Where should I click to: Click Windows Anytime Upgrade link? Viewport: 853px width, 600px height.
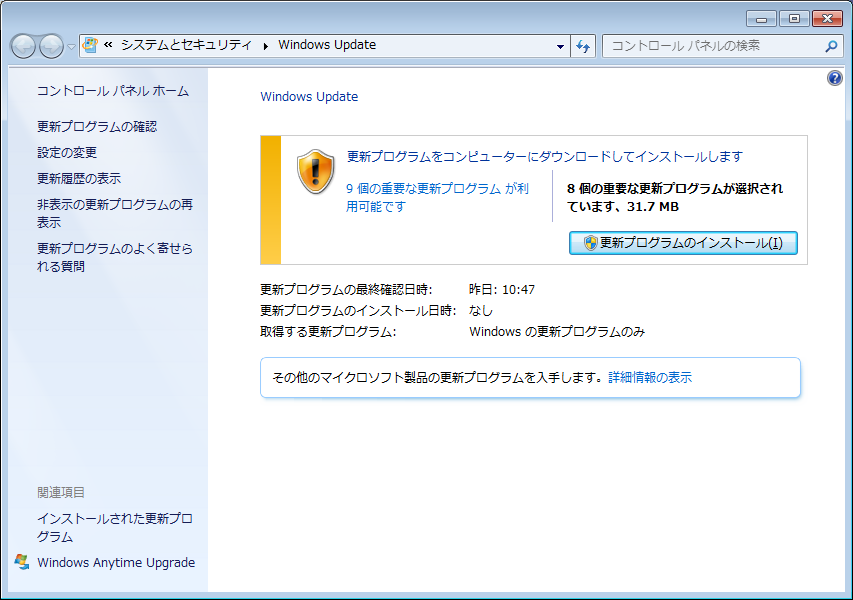tap(116, 562)
